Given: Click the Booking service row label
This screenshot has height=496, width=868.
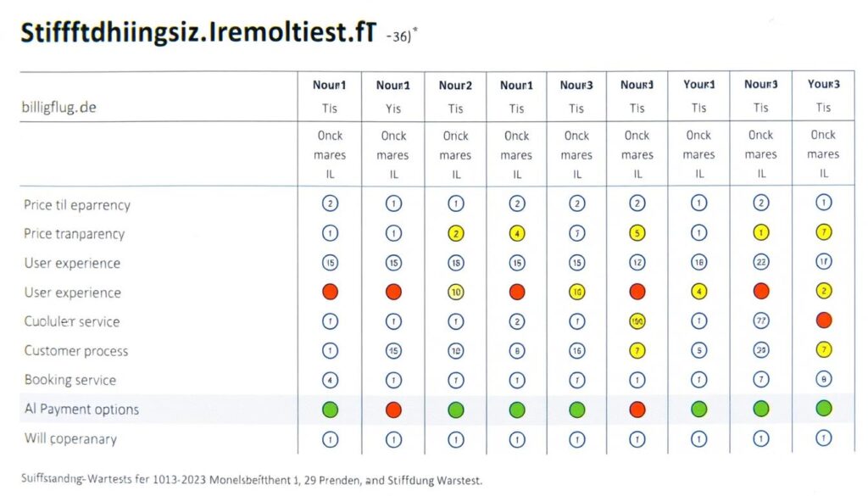Looking at the screenshot, I should pyautogui.click(x=70, y=380).
